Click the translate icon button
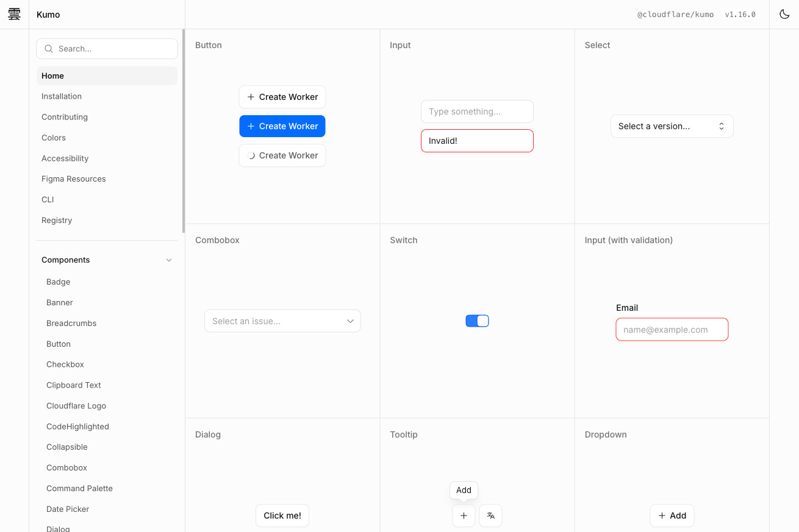Viewport: 799px width, 532px height. (490, 516)
